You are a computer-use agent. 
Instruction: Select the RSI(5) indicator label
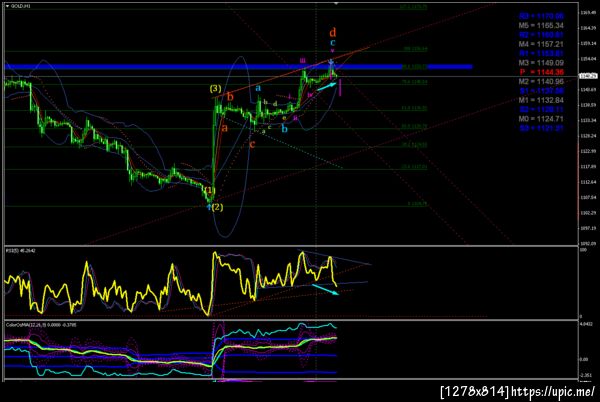click(20, 251)
